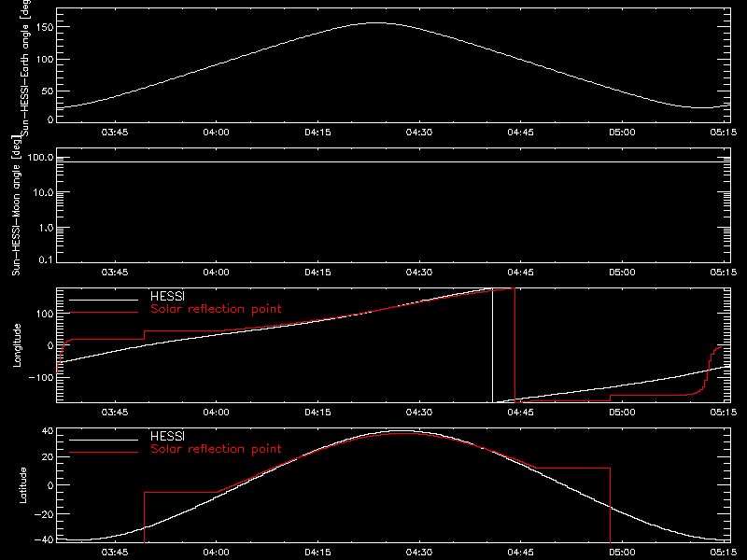
Task: Click the 0.1 tick label on Moon angle plot
Action: coord(47,259)
